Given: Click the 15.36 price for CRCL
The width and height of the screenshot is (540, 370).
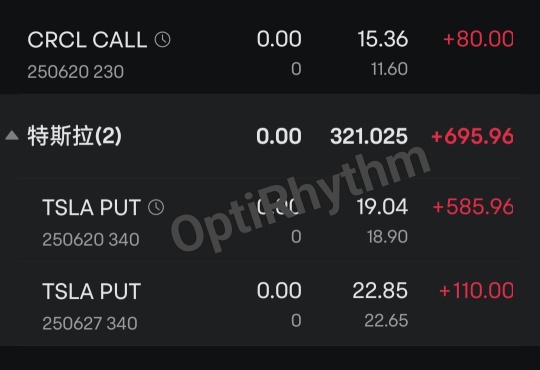Looking at the screenshot, I should [383, 39].
